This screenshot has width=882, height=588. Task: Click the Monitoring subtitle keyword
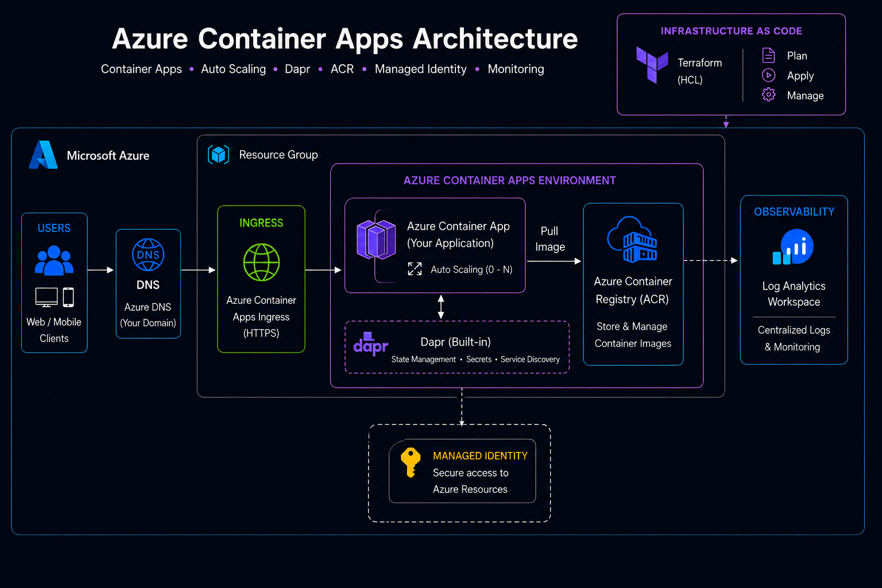[x=516, y=69]
